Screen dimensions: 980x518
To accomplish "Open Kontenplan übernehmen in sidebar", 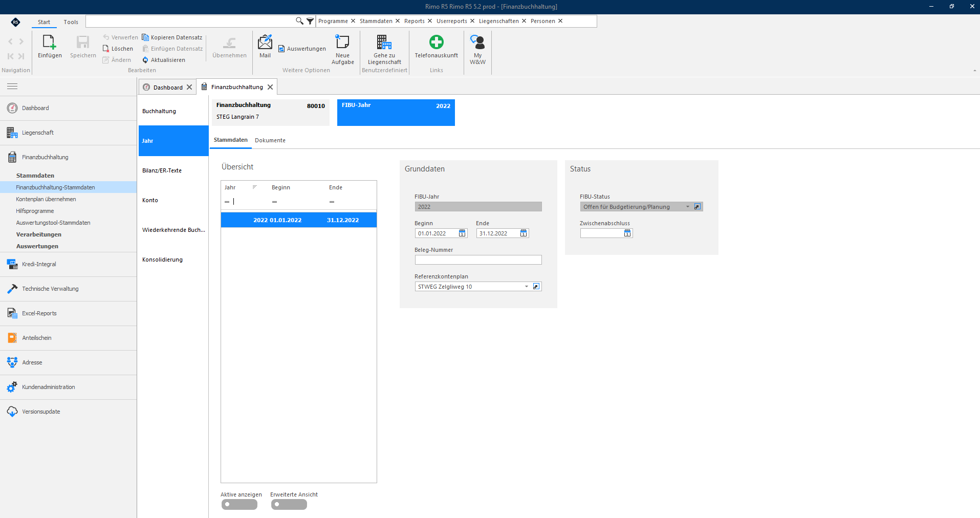I will pos(46,199).
